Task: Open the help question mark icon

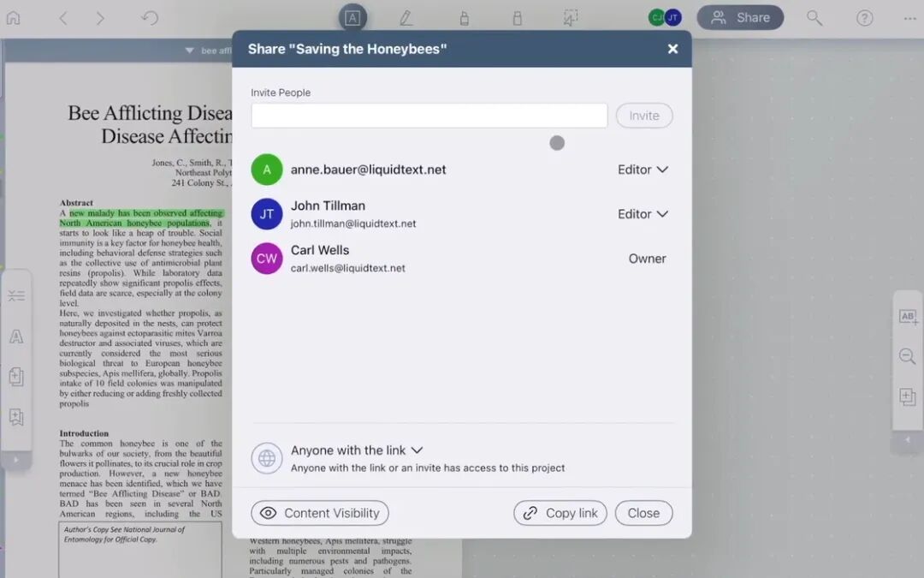Action: [864, 18]
